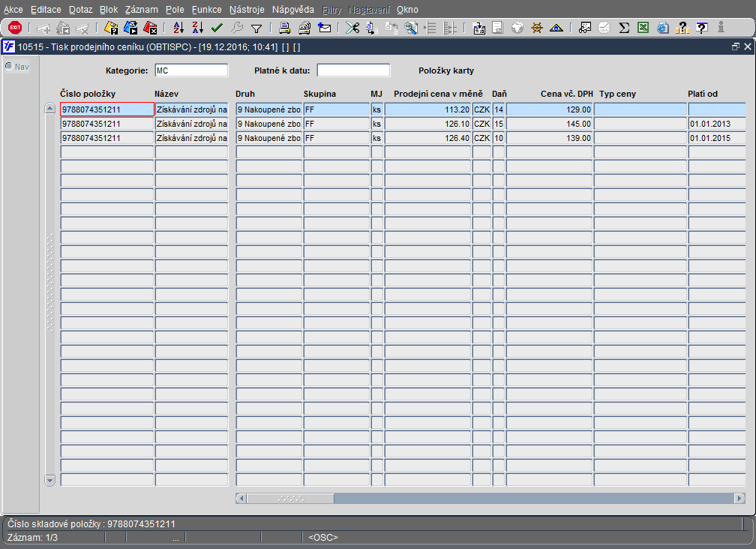Click record scroll-down arrow button

pos(49,480)
